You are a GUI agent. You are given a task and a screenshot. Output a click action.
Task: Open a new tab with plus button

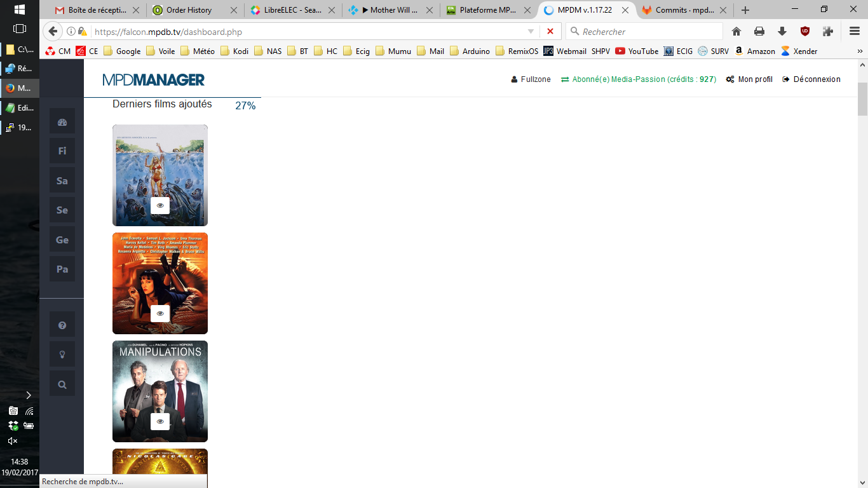745,10
